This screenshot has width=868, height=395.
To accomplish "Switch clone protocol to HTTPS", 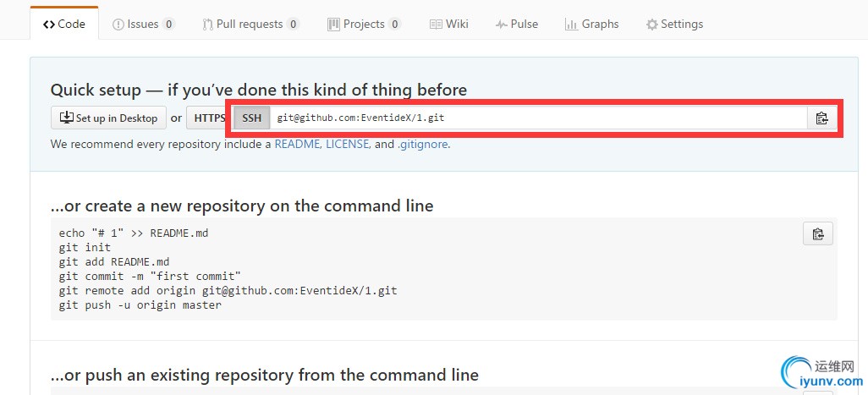I will tap(210, 118).
